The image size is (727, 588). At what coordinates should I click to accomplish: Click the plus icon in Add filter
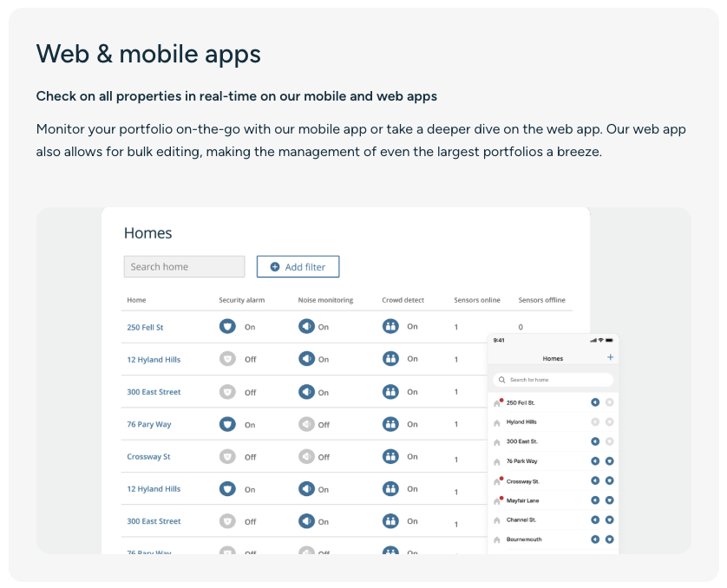[x=275, y=267]
